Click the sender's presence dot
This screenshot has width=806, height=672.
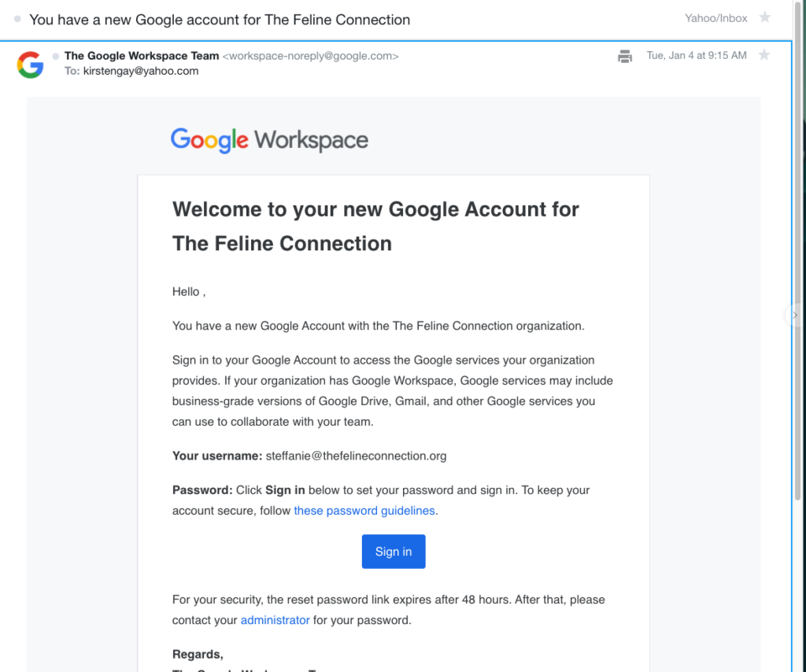click(x=56, y=56)
